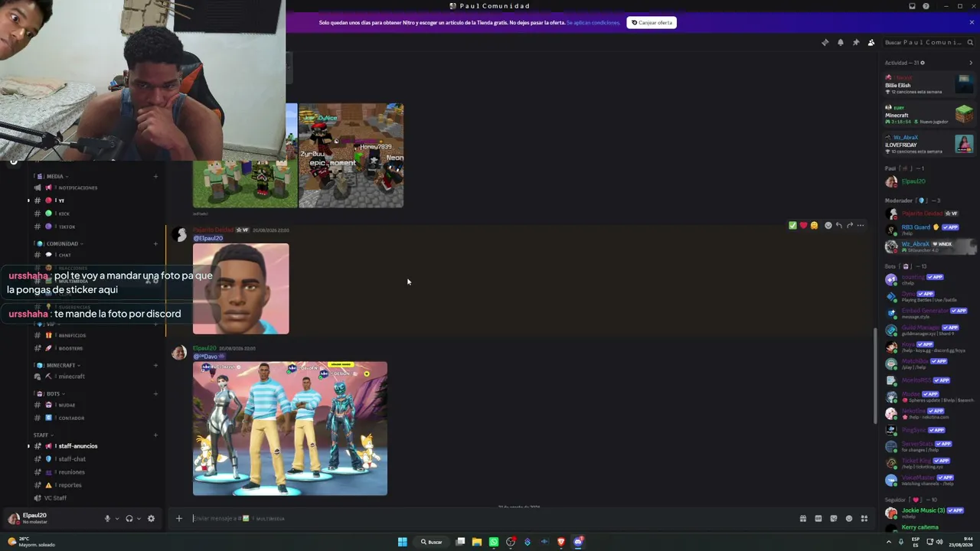
Task: Click the message attachment plus button
Action: [x=179, y=519]
